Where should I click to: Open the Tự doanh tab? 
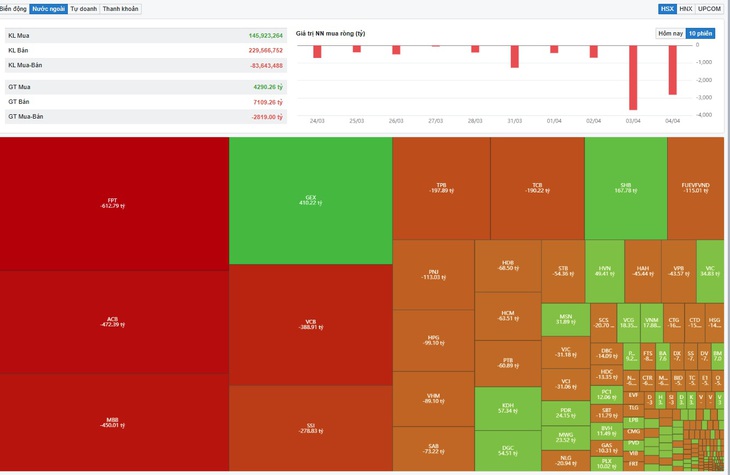[84, 9]
